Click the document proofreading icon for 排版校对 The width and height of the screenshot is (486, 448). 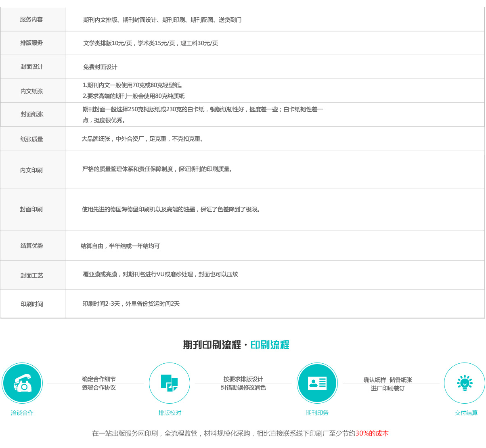click(170, 383)
